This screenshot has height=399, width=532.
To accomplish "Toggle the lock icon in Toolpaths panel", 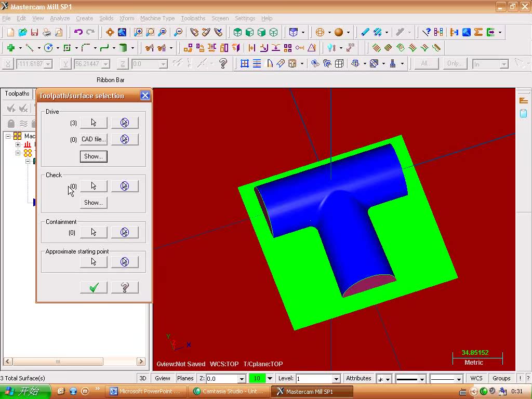I will pos(11,124).
